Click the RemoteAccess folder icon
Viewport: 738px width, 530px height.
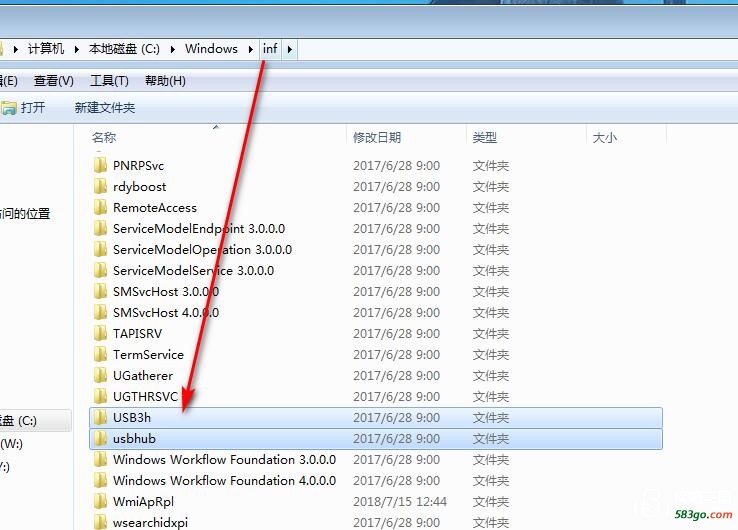point(100,208)
